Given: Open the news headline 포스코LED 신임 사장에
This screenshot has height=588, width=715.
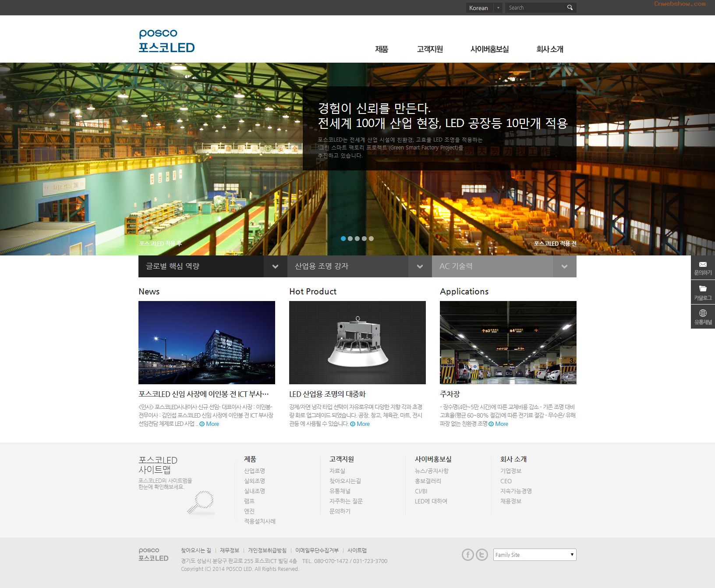Looking at the screenshot, I should point(204,394).
